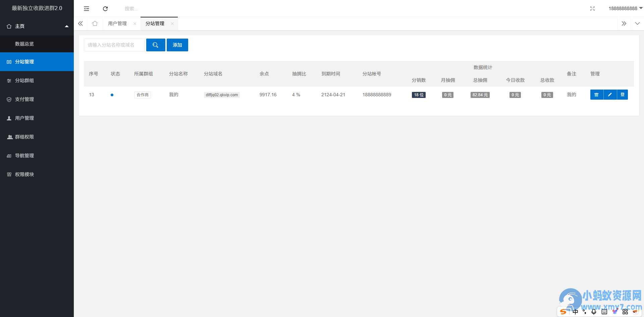Image resolution: width=644 pixels, height=317 pixels.
Task: Delete the row using the trash icon
Action: [597, 95]
